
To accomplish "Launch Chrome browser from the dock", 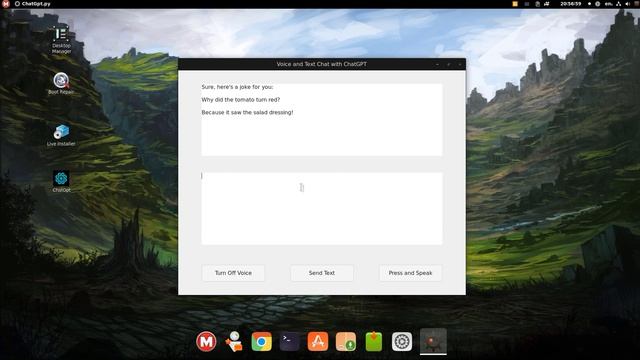I will tap(262, 341).
